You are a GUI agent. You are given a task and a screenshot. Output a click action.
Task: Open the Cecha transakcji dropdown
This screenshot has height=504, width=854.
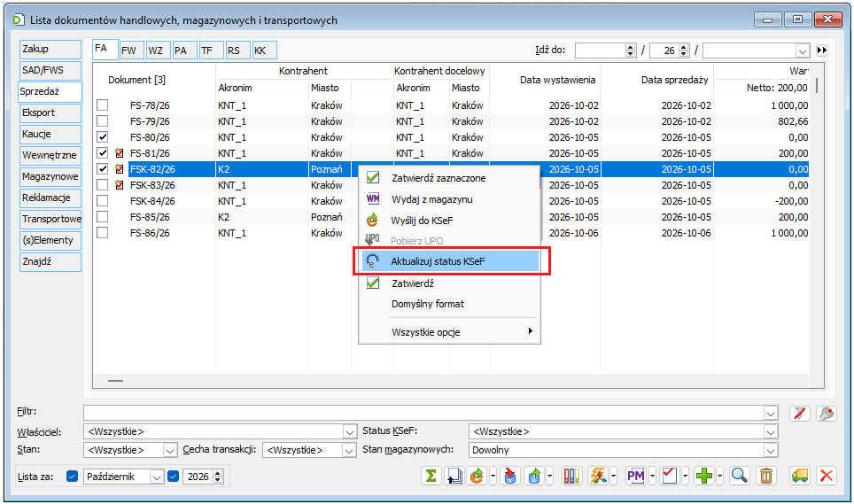pos(349,451)
